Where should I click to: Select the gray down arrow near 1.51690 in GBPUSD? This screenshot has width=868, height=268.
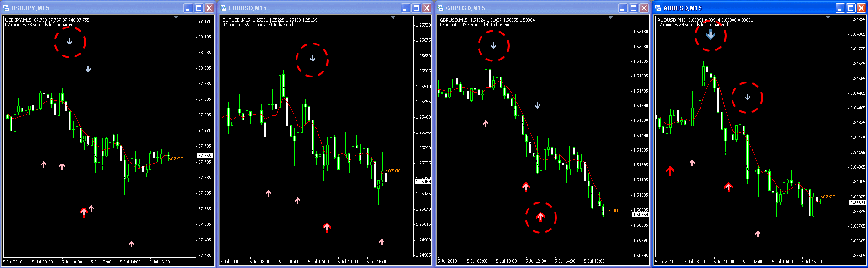coord(538,105)
